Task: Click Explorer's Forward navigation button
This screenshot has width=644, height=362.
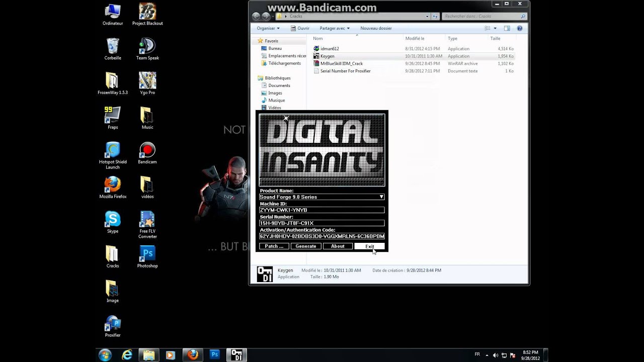Action: click(x=266, y=16)
